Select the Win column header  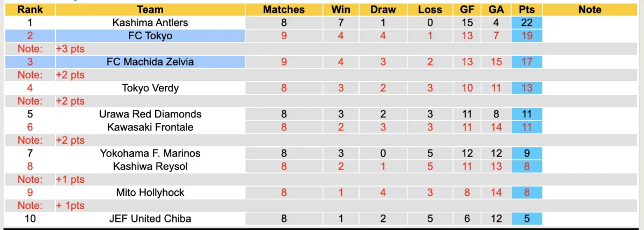341,10
